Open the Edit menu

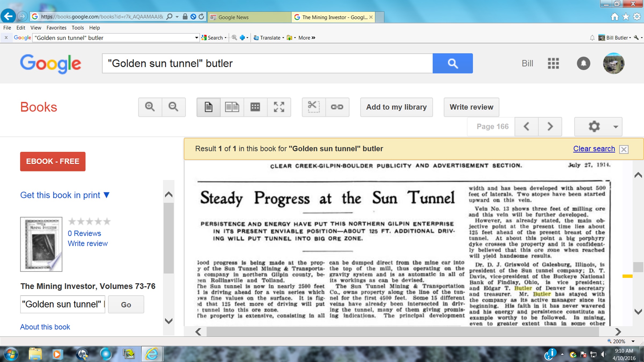[21, 28]
